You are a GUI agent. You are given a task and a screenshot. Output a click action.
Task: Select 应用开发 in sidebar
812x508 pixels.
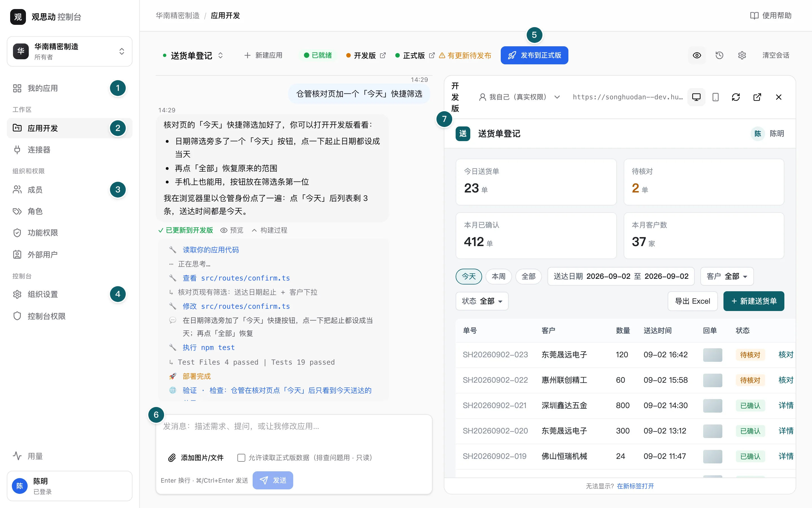click(69, 128)
